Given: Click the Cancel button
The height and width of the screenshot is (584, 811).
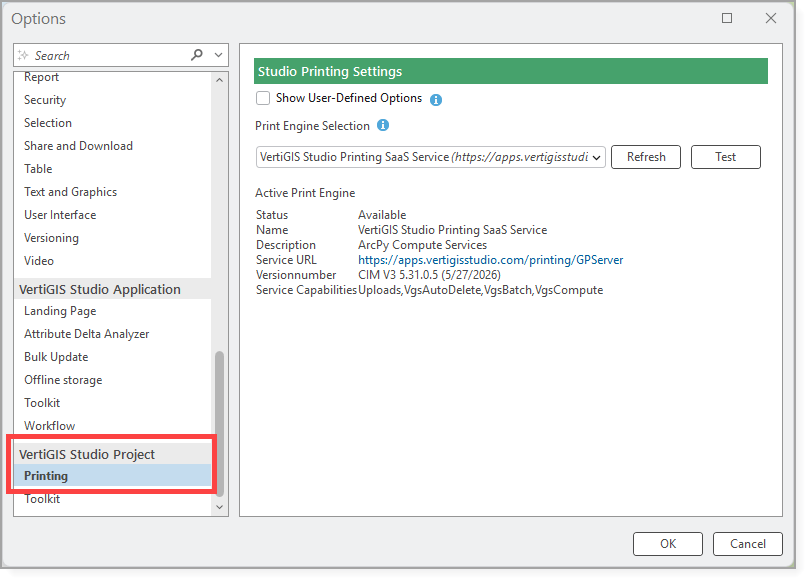Looking at the screenshot, I should point(747,544).
